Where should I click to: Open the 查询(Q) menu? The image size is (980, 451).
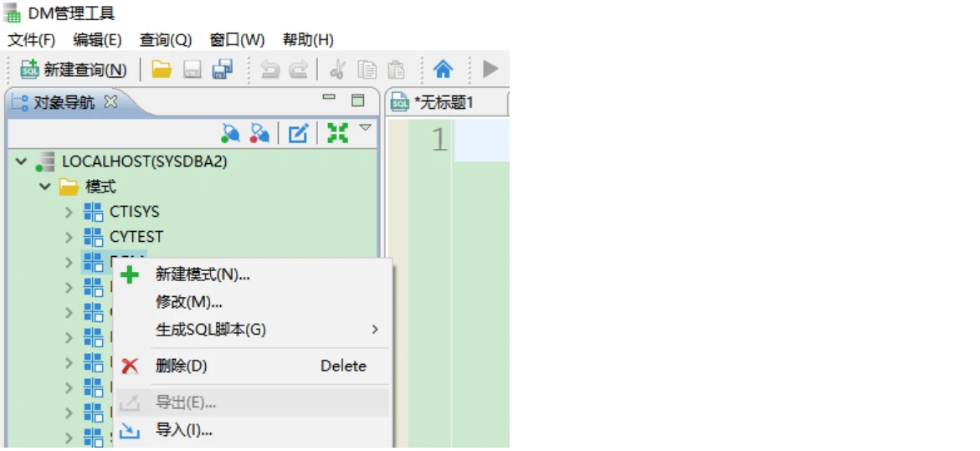[x=165, y=40]
